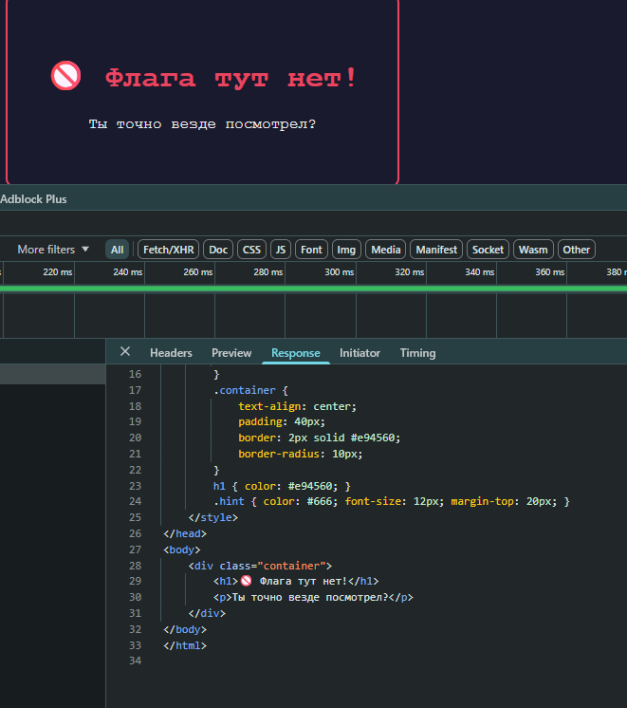Image resolution: width=627 pixels, height=708 pixels.
Task: Filter requests by Socket type
Action: (x=488, y=249)
